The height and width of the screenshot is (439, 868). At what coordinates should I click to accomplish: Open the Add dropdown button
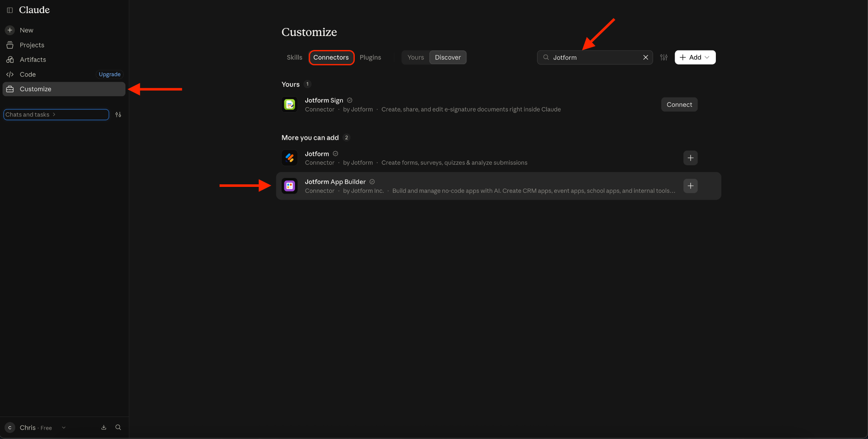(695, 57)
